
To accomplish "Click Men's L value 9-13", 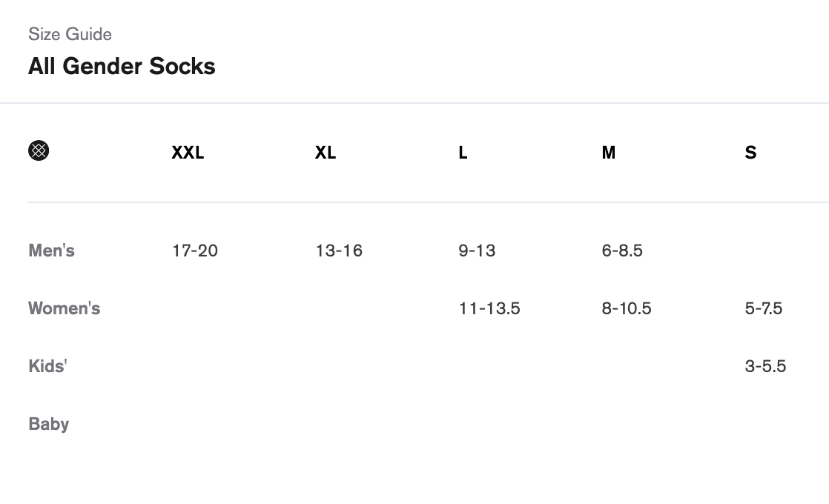I will [477, 251].
